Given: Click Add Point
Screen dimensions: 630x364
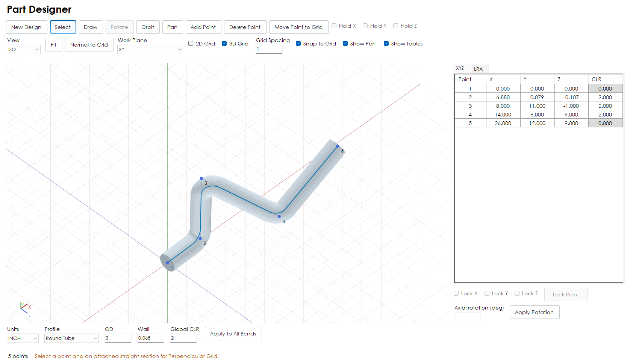Looking at the screenshot, I should pyautogui.click(x=203, y=27).
